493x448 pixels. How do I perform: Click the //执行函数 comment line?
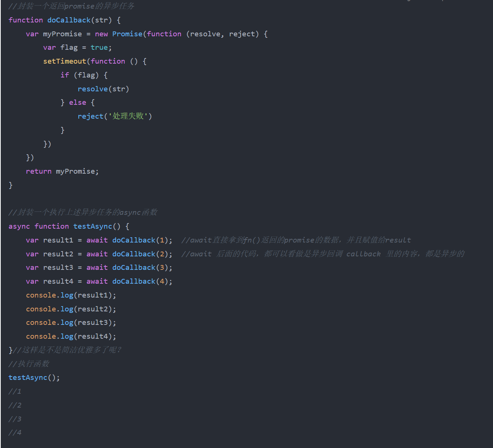29,363
